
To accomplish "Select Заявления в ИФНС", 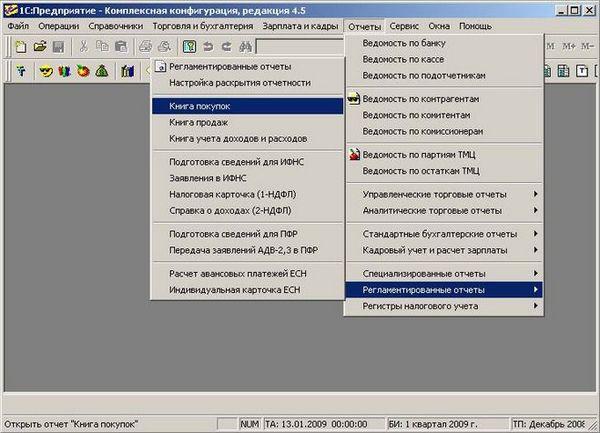I will click(248, 178).
